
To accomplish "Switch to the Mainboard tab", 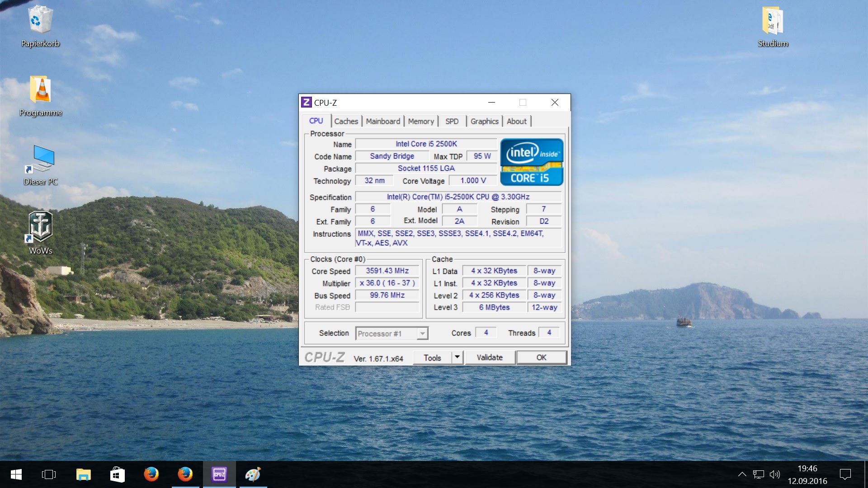I will click(x=383, y=121).
